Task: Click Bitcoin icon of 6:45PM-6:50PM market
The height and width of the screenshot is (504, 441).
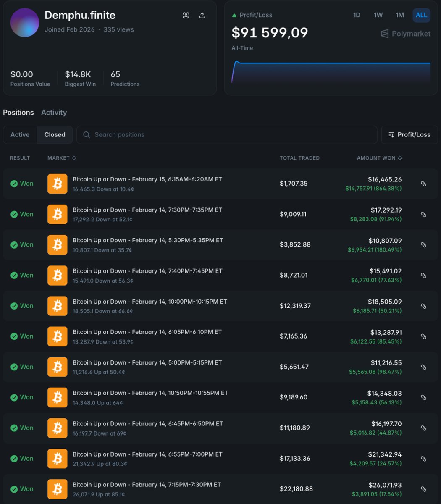Action: (x=57, y=428)
